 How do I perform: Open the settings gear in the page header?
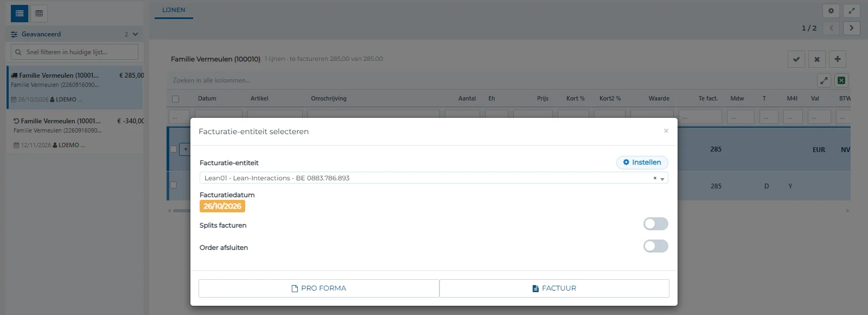(831, 10)
